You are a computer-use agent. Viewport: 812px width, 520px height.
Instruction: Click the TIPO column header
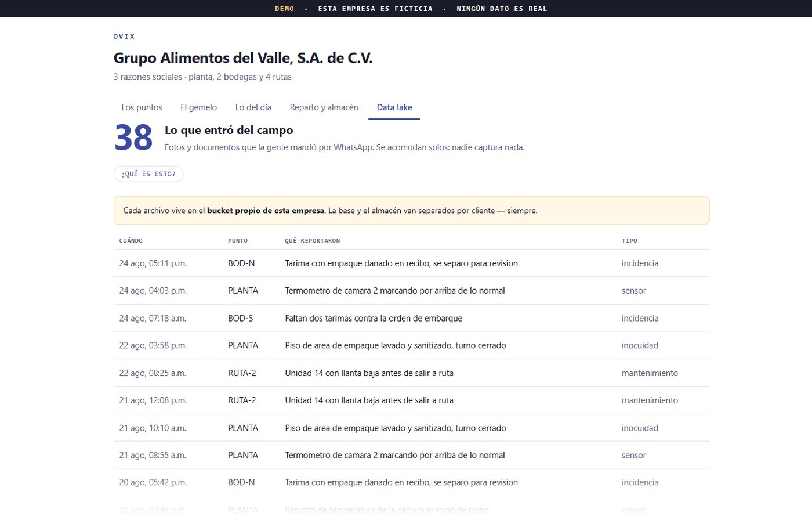[x=629, y=241]
